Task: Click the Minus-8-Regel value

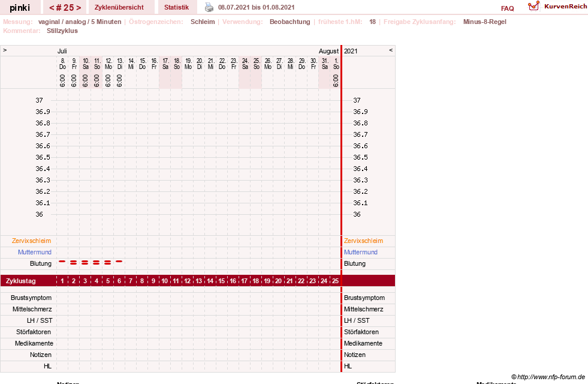Action: pyautogui.click(x=484, y=22)
